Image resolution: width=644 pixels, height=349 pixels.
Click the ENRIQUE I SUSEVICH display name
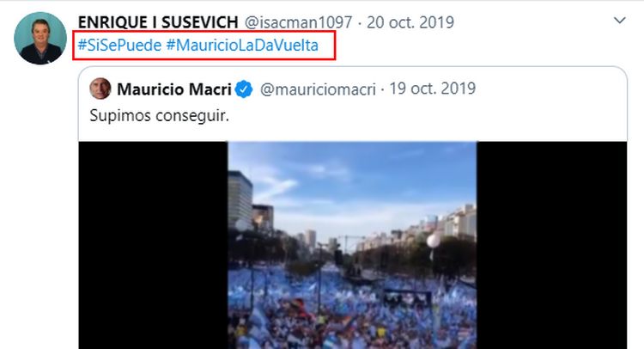[x=158, y=22]
